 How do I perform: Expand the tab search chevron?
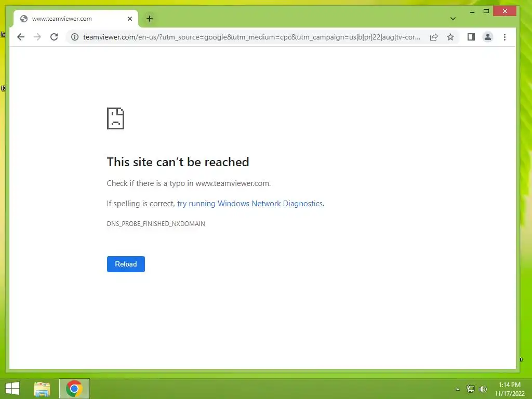pos(453,19)
